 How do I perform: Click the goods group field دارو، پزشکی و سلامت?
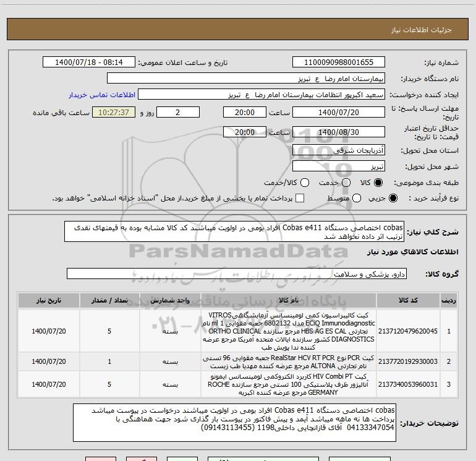click(237, 274)
